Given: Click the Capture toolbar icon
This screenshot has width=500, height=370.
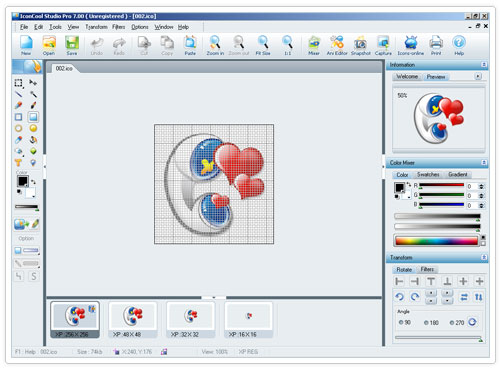Looking at the screenshot, I should click(x=383, y=45).
